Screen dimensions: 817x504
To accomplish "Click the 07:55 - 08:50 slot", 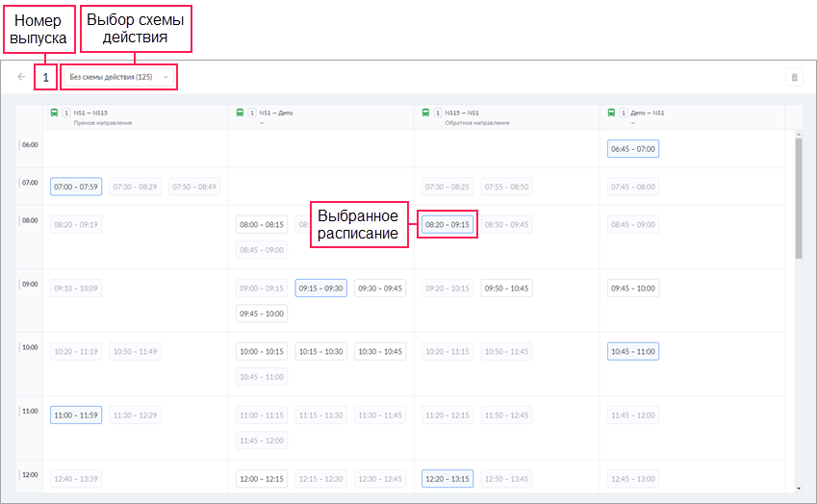I will (506, 187).
